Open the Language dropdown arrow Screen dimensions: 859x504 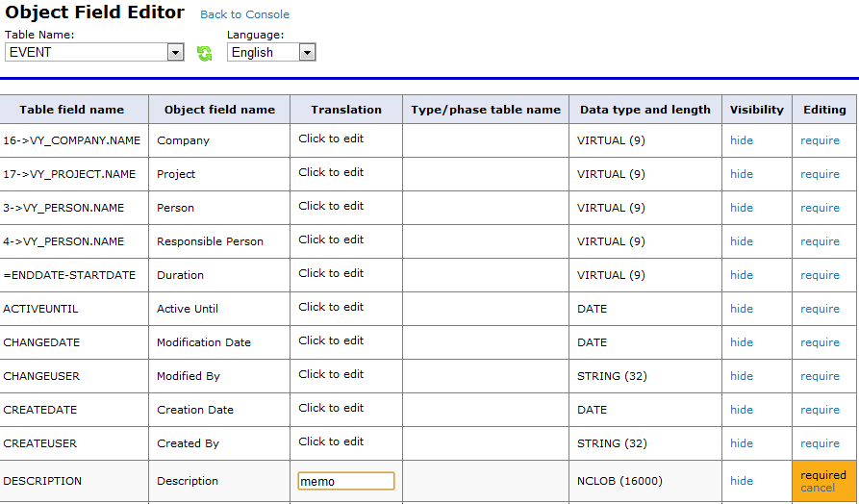click(307, 53)
